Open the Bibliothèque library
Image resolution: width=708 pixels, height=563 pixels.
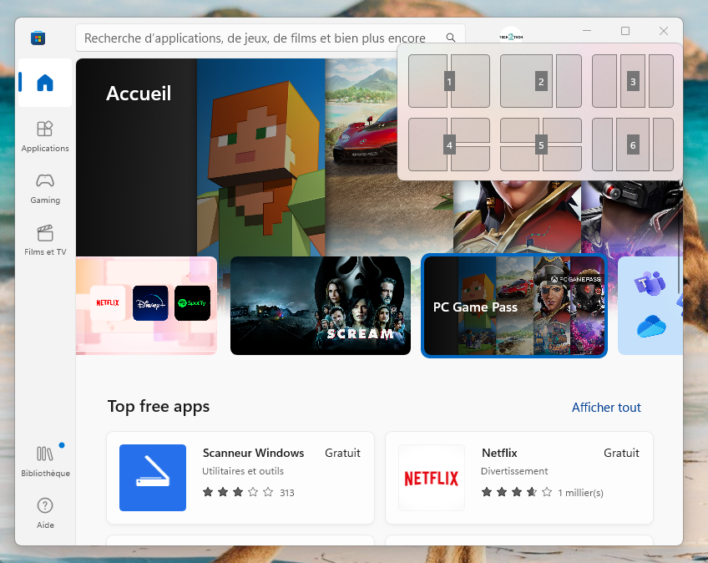[44, 460]
